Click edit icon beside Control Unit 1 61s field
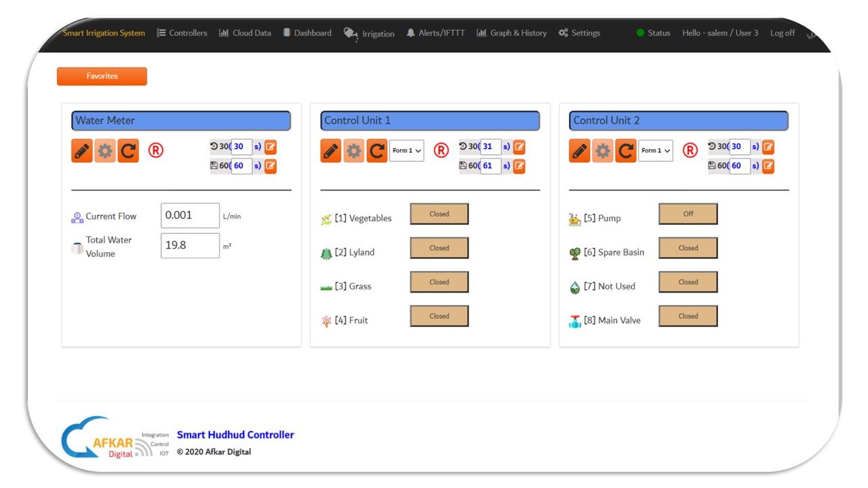This screenshot has width=868, height=488. coord(519,165)
